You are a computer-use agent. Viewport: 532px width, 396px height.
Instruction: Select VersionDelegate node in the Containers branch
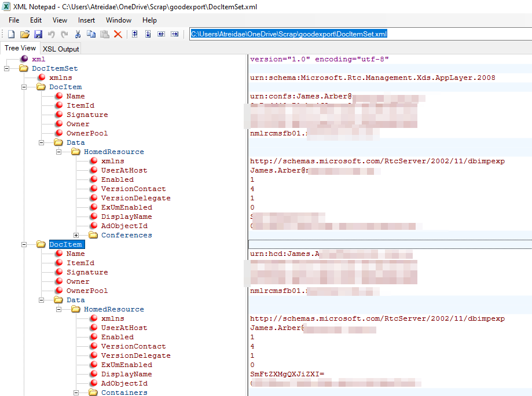pyautogui.click(x=135, y=355)
